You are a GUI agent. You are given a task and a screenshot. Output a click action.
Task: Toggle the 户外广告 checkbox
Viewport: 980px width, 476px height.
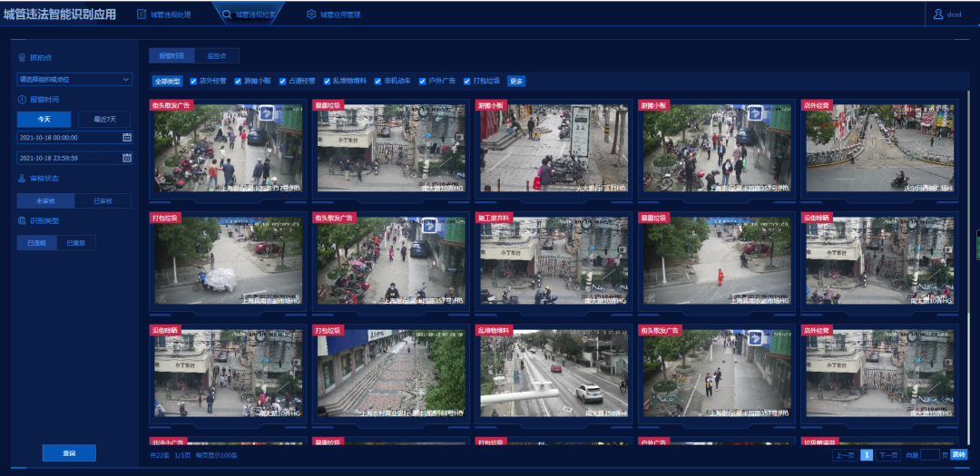(423, 82)
